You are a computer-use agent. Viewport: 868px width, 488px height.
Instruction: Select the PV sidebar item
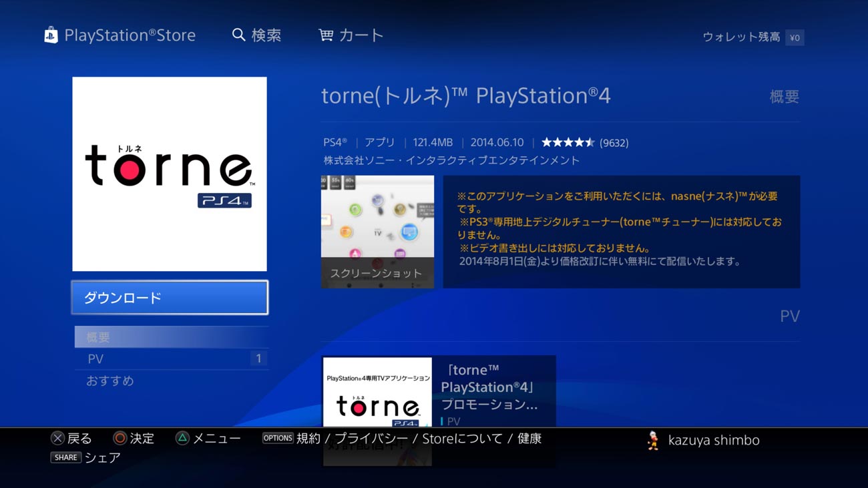click(x=171, y=358)
